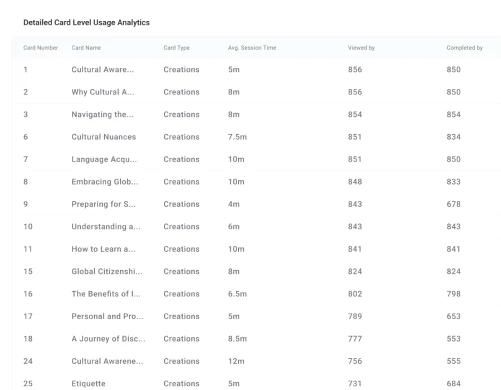Select the 'Embracing Glob...' card name
Viewport: 501px width, 390px height.
coord(105,182)
